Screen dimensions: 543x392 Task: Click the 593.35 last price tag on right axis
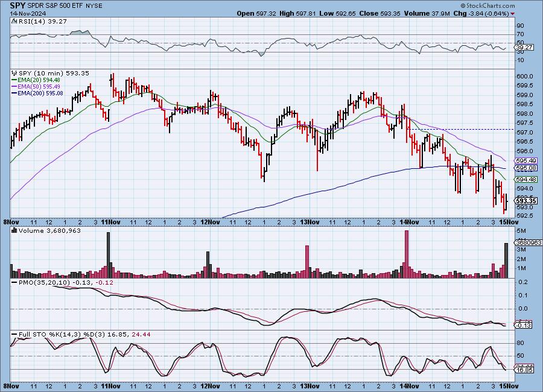point(526,201)
